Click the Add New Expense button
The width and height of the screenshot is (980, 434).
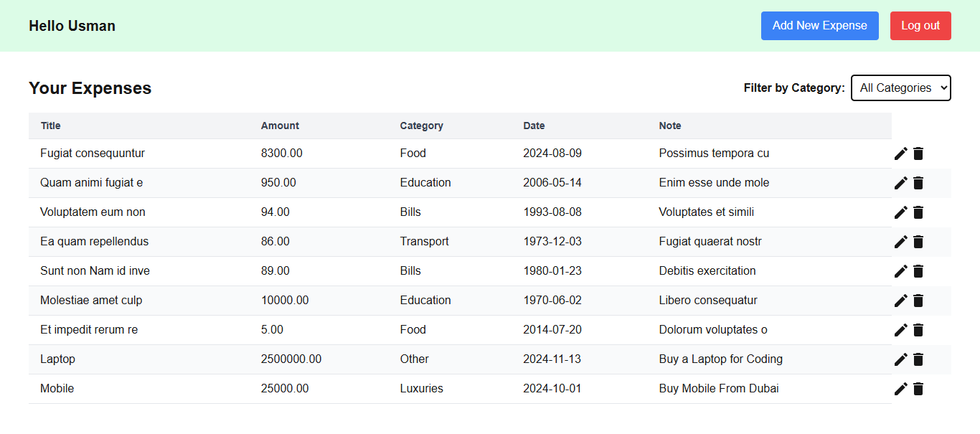pos(819,25)
